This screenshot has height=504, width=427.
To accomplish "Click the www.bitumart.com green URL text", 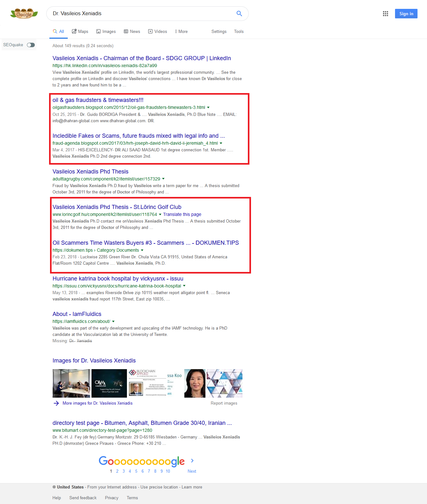I will pyautogui.click(x=102, y=430).
